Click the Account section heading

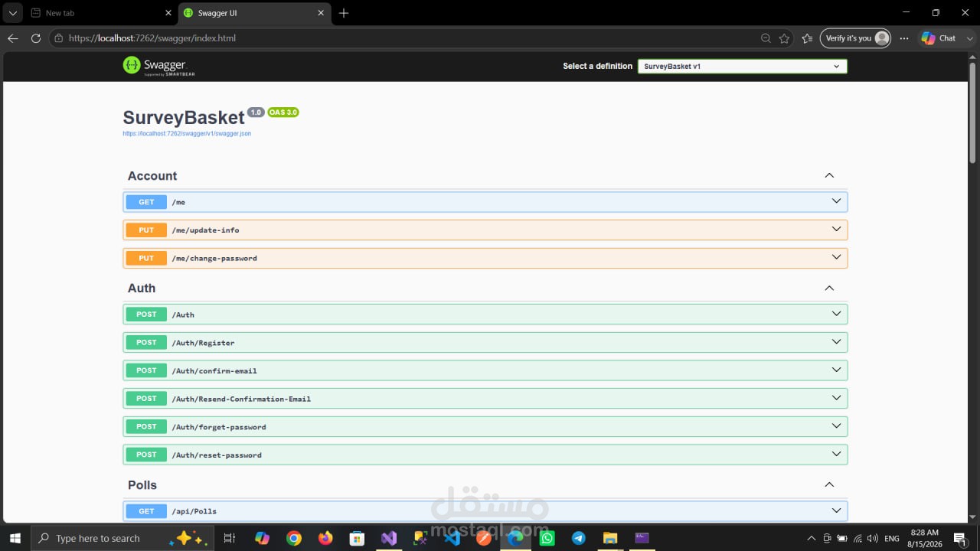pos(152,176)
